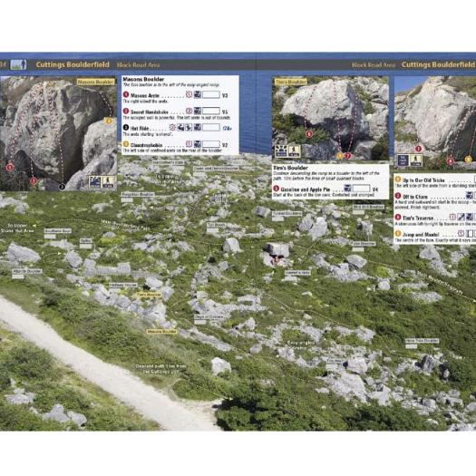Click the bouldering pad icon for Masons Arete
This screenshot has width=476, height=476.
(x=198, y=94)
